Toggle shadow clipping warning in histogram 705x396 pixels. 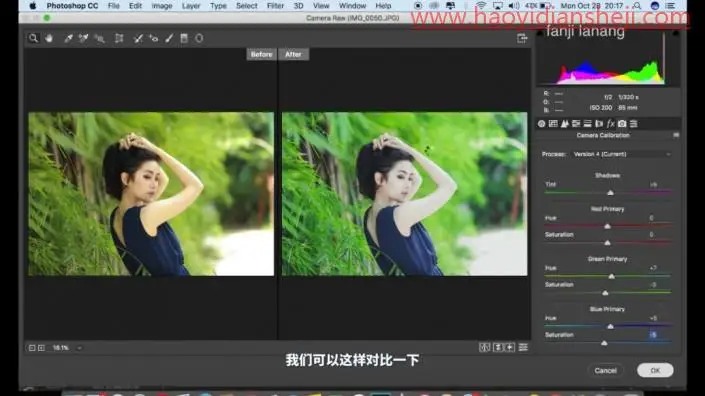click(x=540, y=33)
